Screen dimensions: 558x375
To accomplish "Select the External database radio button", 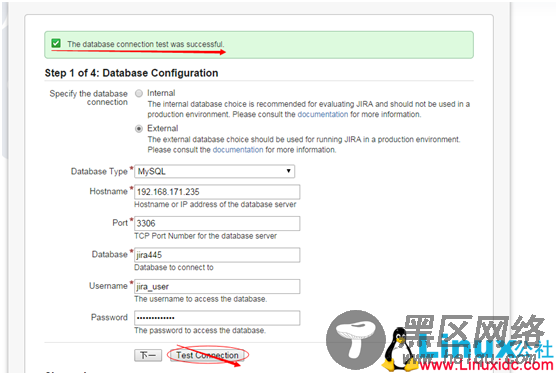I will point(139,129).
